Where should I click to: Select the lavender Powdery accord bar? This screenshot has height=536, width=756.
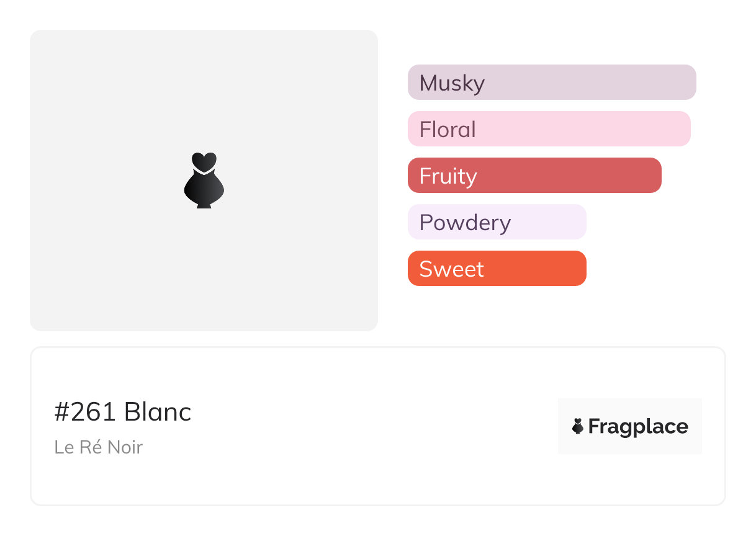tap(497, 221)
